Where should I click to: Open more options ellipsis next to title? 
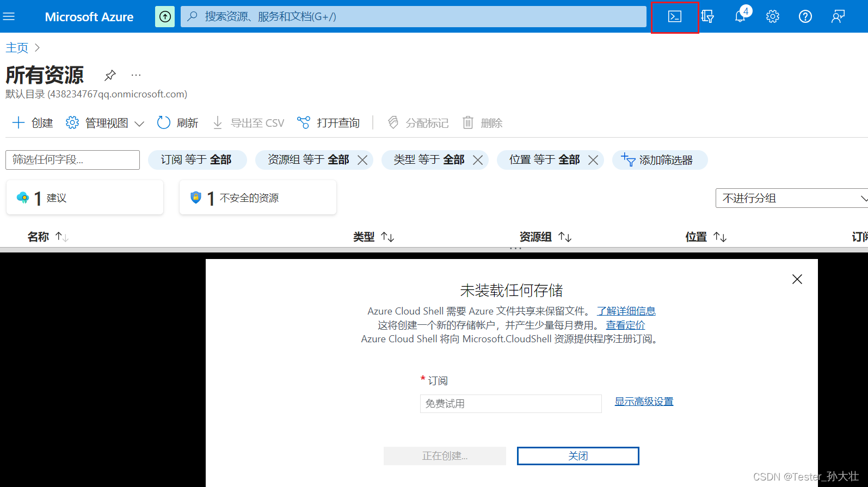tap(136, 75)
